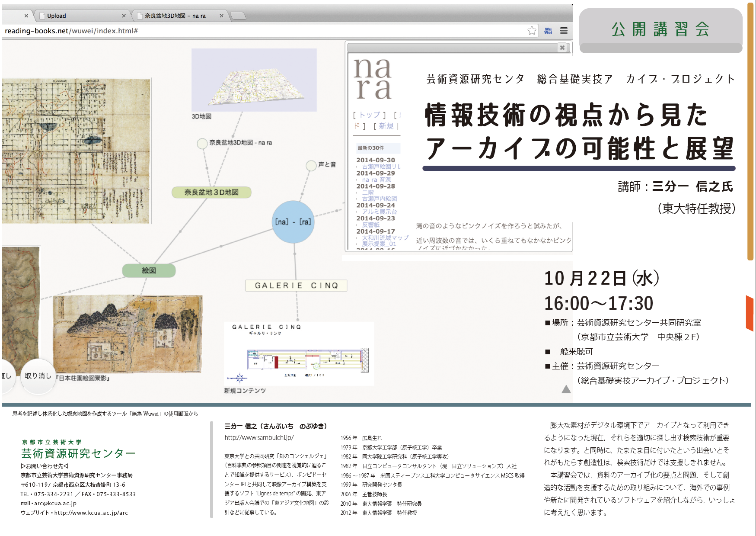Open the 日本荘園絵図聚影 painting thumbnail

coord(128,334)
